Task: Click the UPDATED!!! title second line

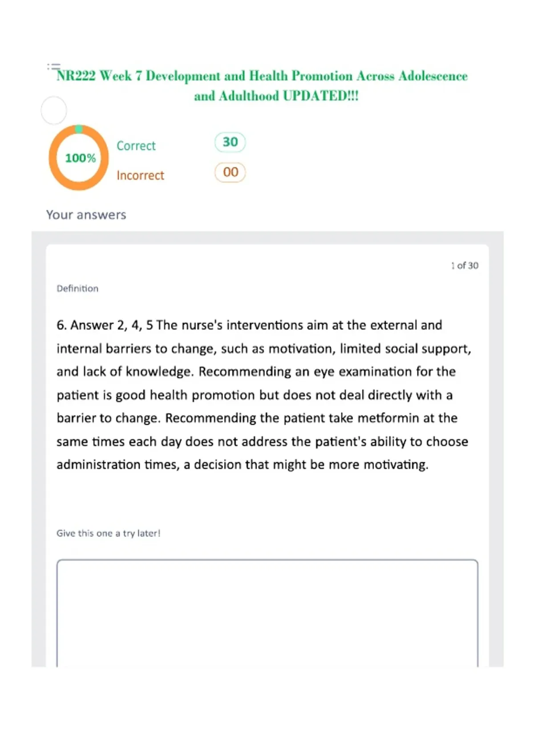Action: (x=276, y=96)
